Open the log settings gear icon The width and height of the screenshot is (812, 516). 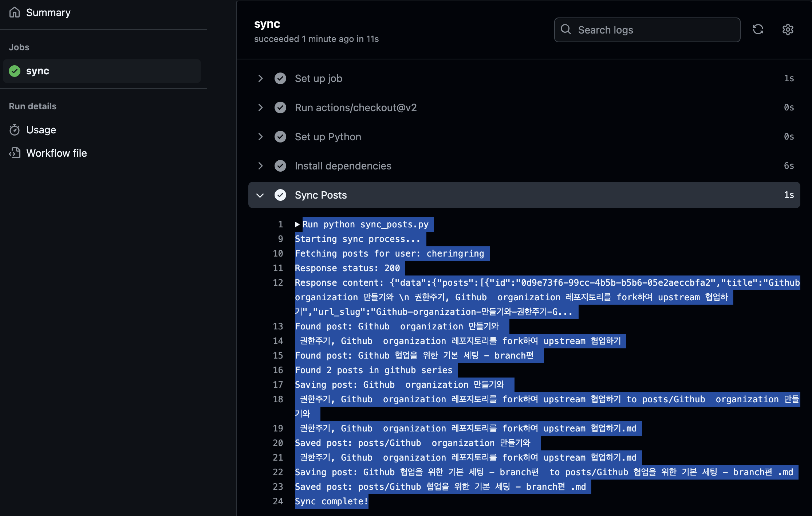(x=788, y=30)
